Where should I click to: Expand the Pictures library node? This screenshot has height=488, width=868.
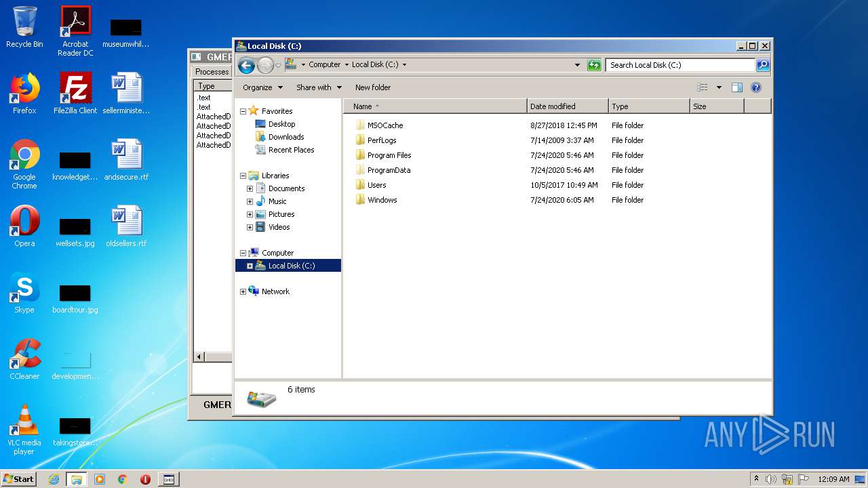(x=250, y=214)
